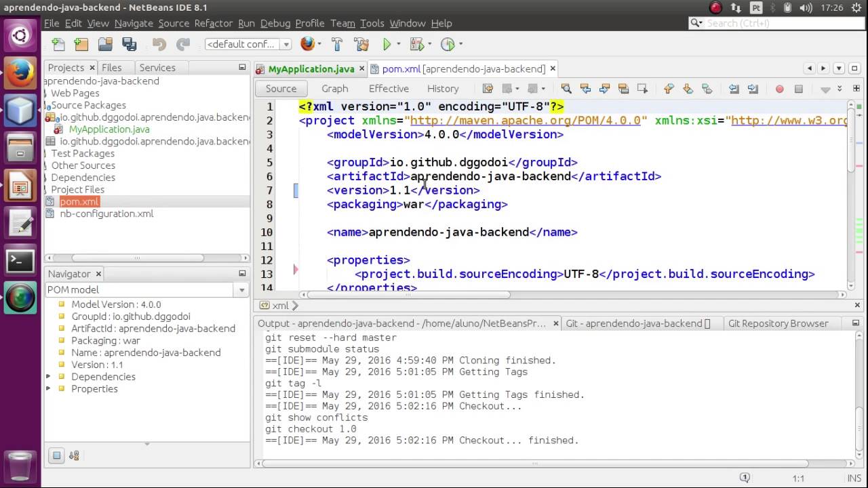Open the Run Project dropdown arrow
The height and width of the screenshot is (488, 868).
click(x=399, y=44)
